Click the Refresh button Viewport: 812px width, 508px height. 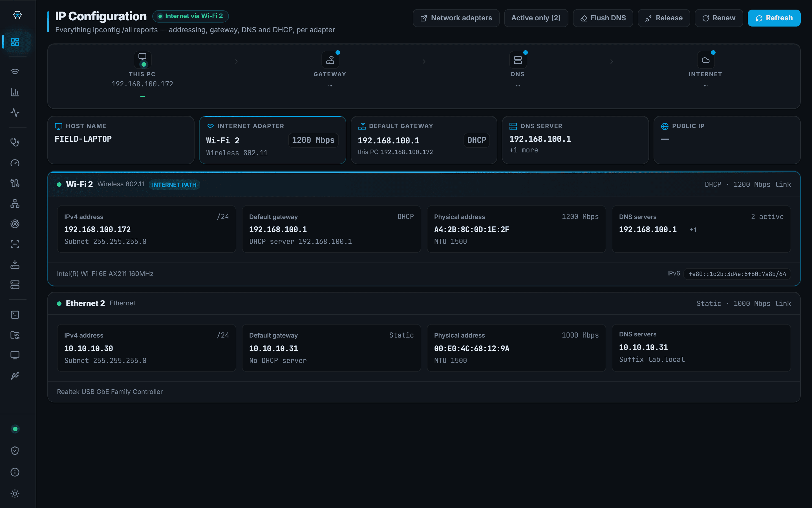[774, 18]
